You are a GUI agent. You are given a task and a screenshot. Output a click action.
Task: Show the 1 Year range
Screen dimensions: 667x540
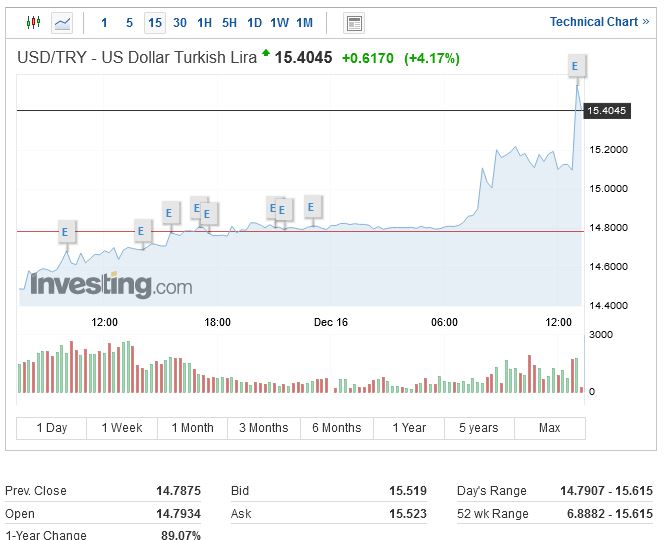pyautogui.click(x=409, y=428)
